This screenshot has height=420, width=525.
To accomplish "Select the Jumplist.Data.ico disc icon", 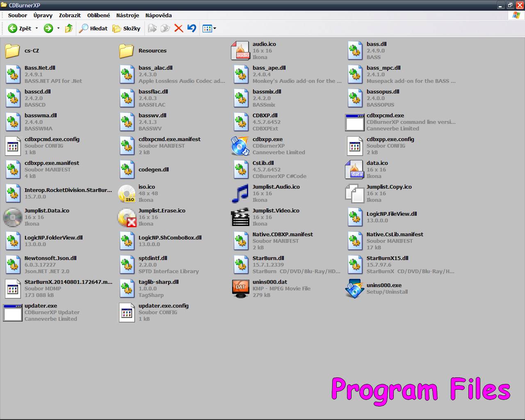I will click(12, 217).
